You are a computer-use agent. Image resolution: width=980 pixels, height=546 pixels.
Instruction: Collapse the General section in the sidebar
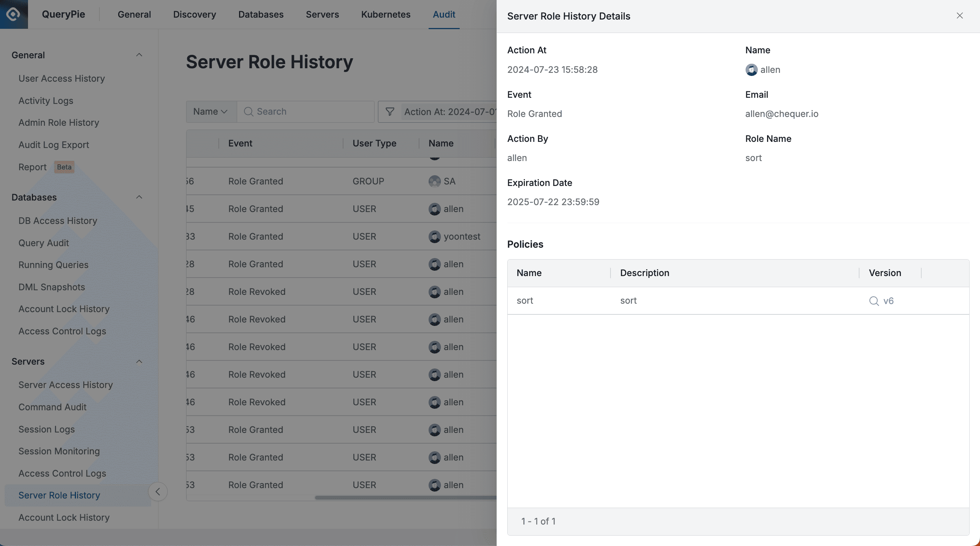[139, 55]
